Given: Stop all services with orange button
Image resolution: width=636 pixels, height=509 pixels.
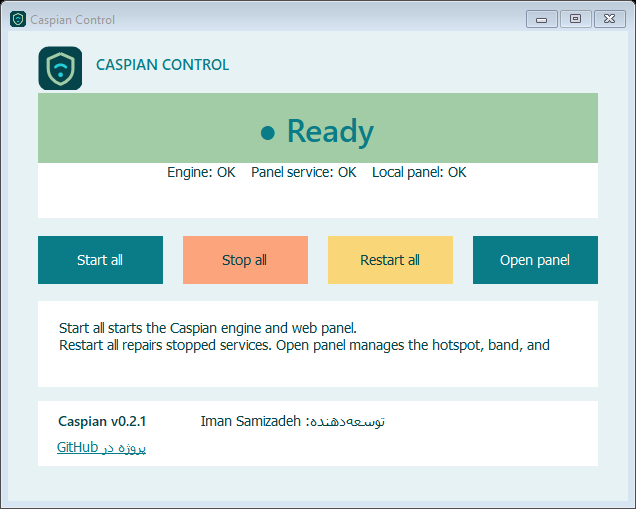Looking at the screenshot, I should [245, 260].
